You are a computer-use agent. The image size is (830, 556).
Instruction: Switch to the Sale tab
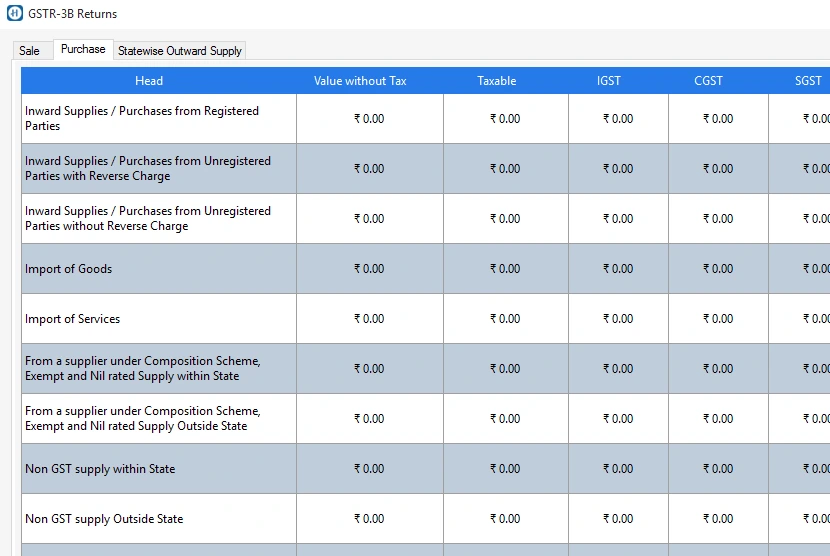[30, 50]
